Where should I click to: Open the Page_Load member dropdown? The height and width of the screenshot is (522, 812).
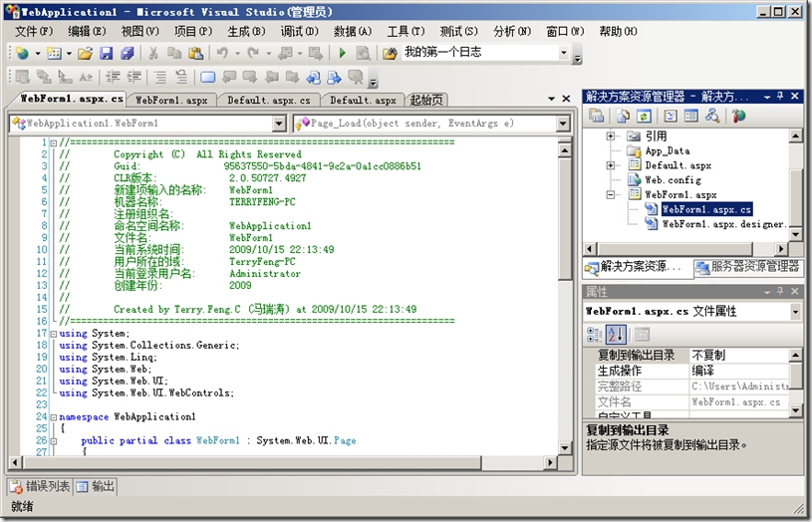563,124
